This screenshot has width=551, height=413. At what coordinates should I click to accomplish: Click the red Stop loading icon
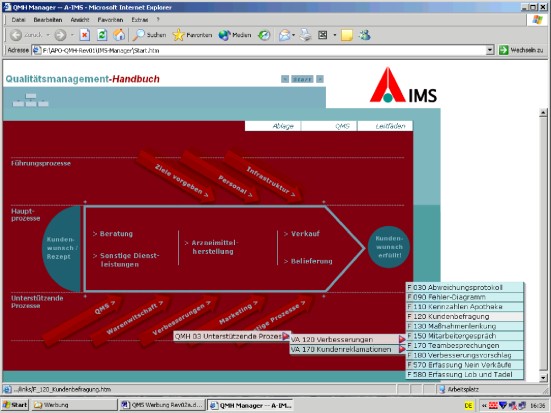click(x=85, y=35)
